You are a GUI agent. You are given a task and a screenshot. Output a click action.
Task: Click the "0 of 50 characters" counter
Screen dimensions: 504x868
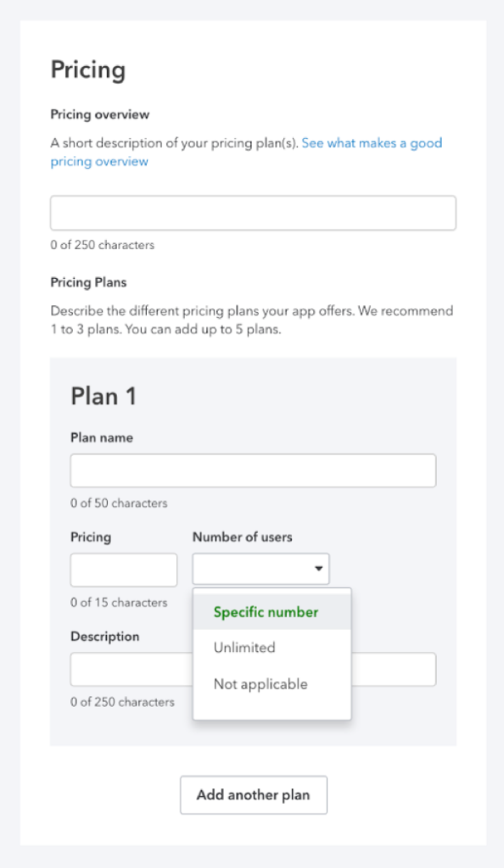[119, 504]
